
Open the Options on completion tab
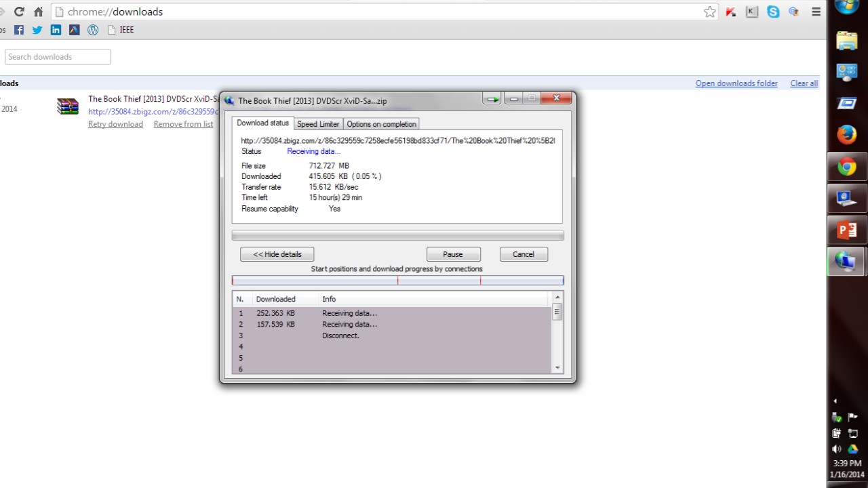[x=381, y=124]
